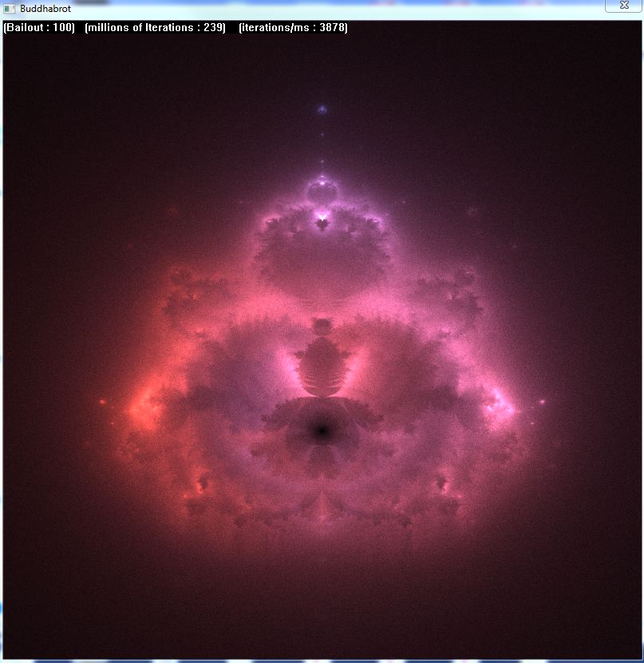Click the Buddhabrot application icon in title bar
Screen dimensions: 644x663
[10, 8]
